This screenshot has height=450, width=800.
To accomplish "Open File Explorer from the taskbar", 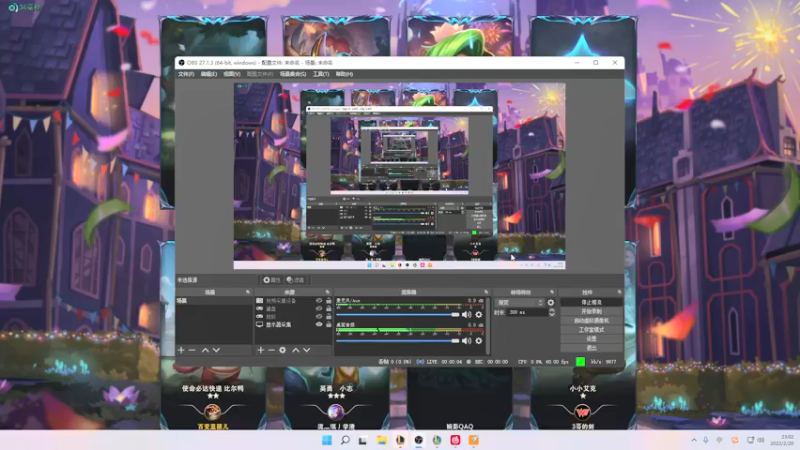I will [x=382, y=440].
